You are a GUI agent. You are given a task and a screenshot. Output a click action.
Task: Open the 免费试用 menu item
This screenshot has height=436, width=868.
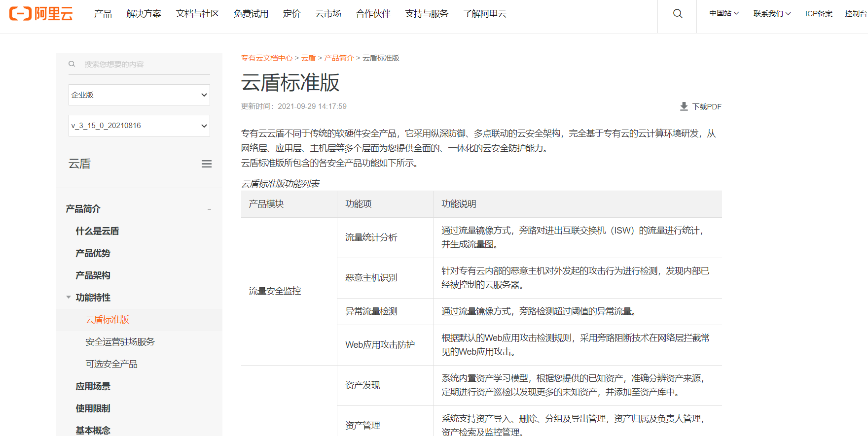coord(251,14)
